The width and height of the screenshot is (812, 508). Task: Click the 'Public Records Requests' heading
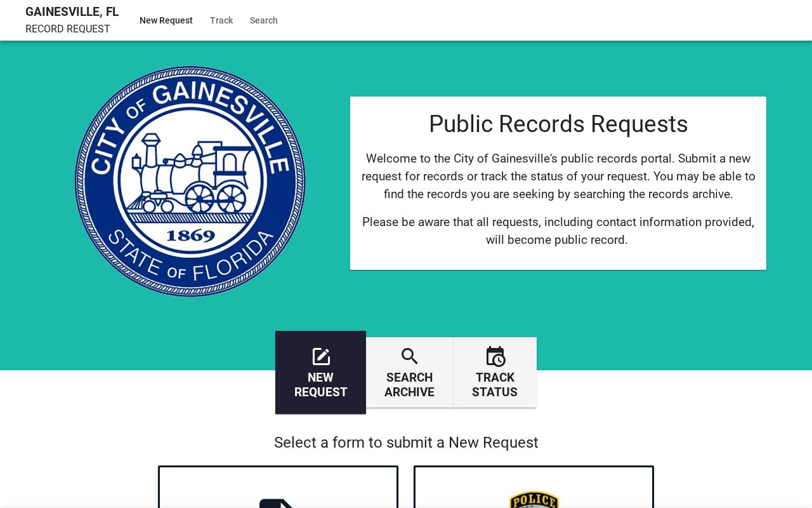coord(558,124)
